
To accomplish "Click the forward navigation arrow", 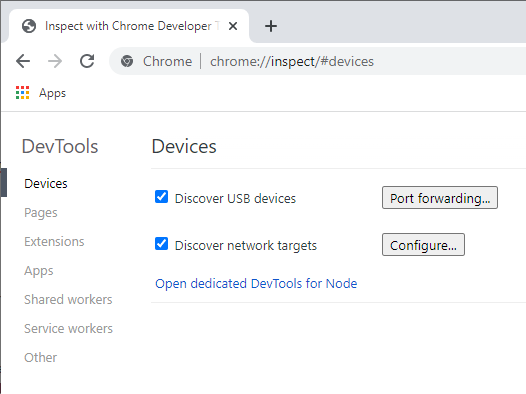I will pos(55,61).
